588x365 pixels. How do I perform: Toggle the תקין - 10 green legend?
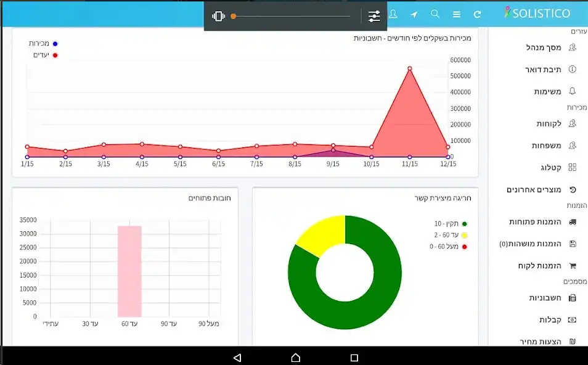click(x=450, y=224)
